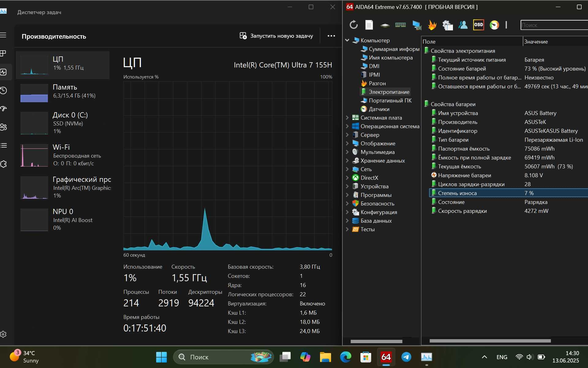The image size is (588, 368).
Task: Open App history clock icon in sidebar
Action: pos(3,90)
